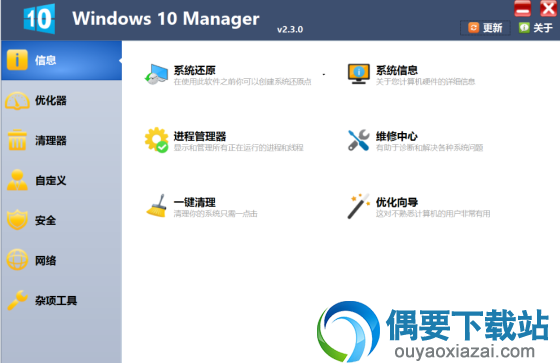Open 进程管理器 via its title

coord(200,136)
